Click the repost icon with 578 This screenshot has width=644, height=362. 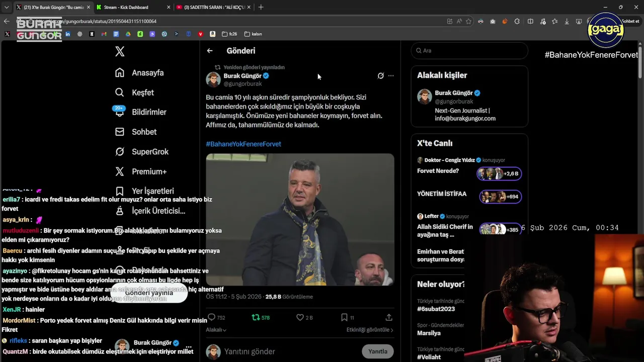click(256, 317)
